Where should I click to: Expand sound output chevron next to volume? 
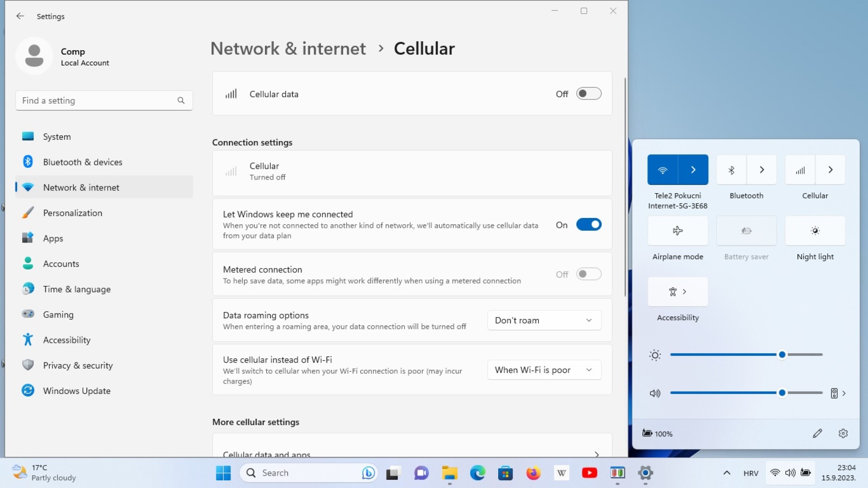point(844,393)
